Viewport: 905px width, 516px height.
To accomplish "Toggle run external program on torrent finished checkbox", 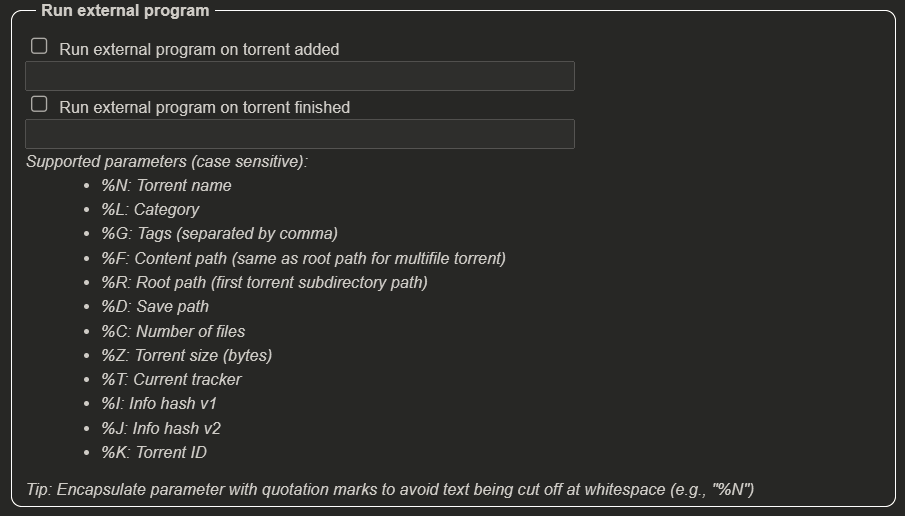I will click(39, 104).
